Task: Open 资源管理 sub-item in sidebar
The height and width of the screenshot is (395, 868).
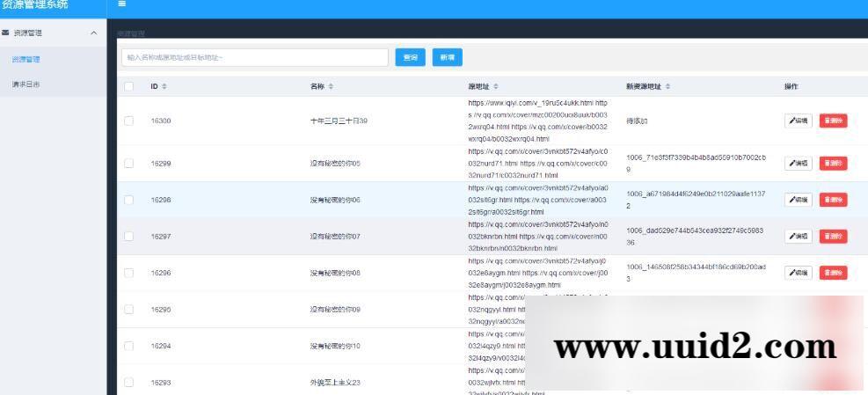Action: click(x=26, y=59)
